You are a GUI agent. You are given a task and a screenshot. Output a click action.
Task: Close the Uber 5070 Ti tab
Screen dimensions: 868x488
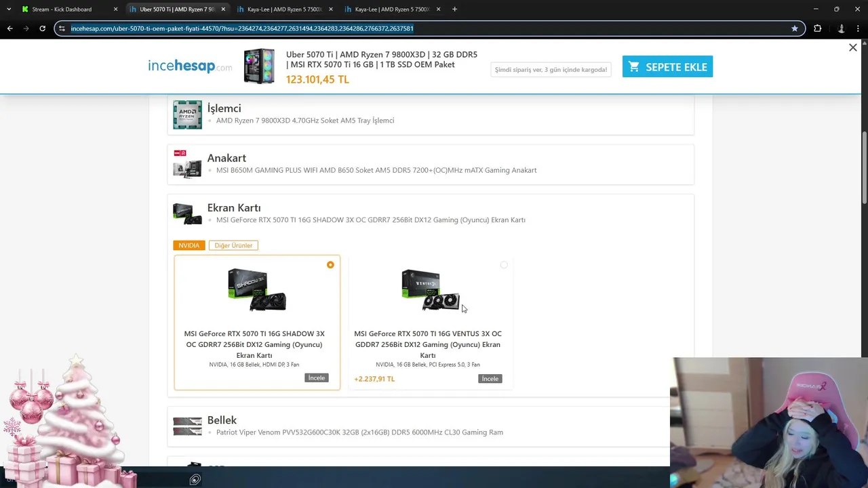coord(223,9)
